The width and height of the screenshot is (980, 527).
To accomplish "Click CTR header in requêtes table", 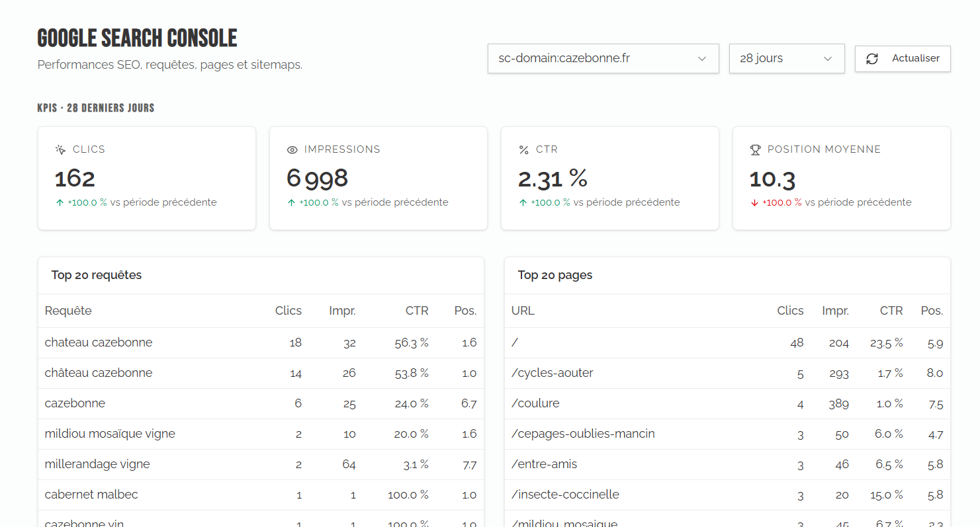I will pyautogui.click(x=417, y=311).
